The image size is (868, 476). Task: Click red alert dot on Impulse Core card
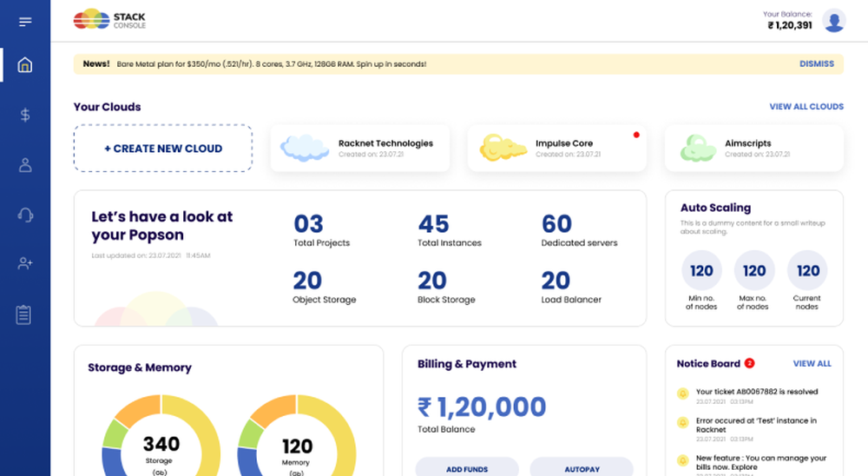[636, 135]
